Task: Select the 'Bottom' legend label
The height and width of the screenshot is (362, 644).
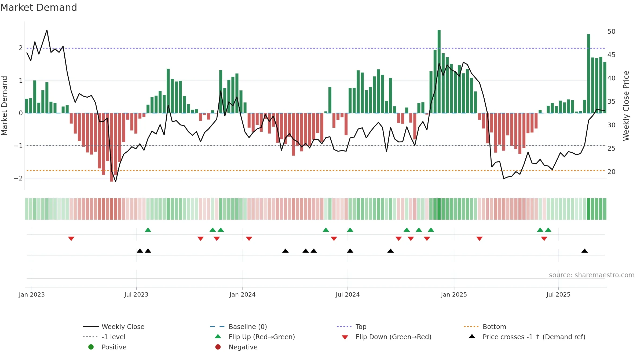Action: pyautogui.click(x=494, y=327)
